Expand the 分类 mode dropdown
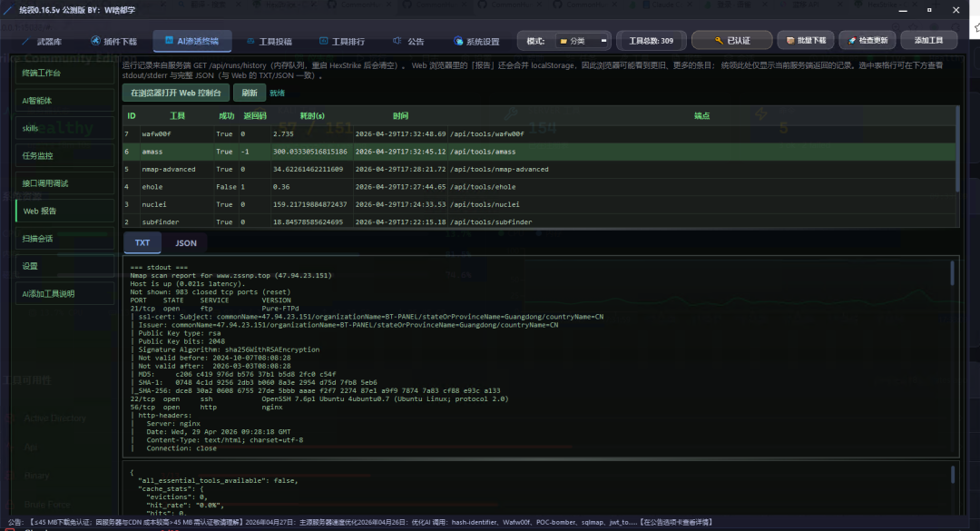The height and width of the screenshot is (531, 980). pyautogui.click(x=583, y=41)
